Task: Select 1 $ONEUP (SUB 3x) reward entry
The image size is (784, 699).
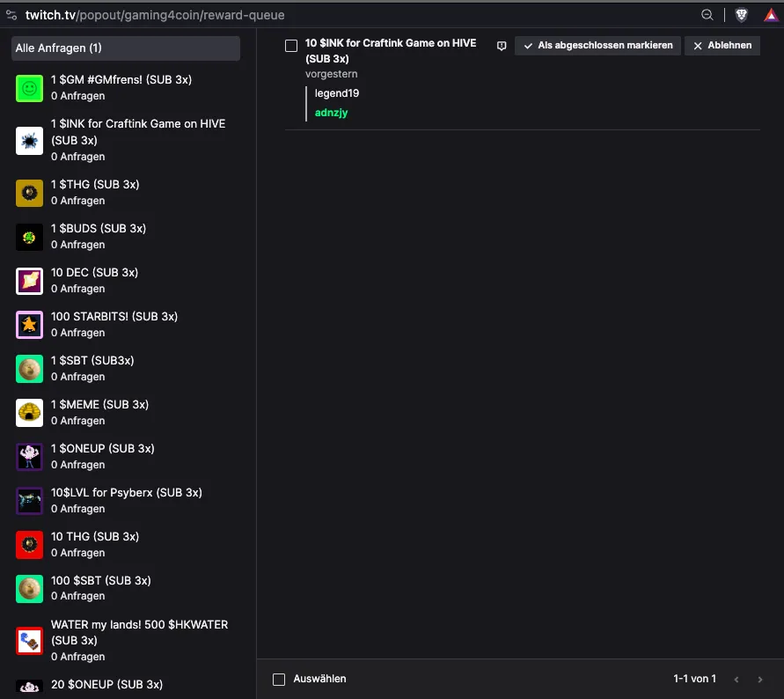Action: pyautogui.click(x=126, y=456)
